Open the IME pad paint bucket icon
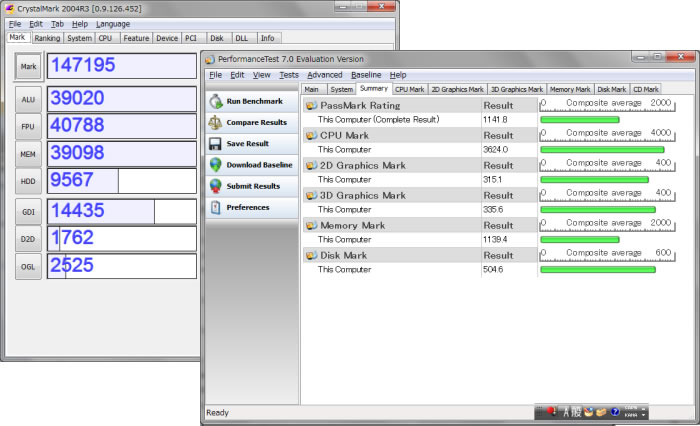Viewport: 700px width, 426px height. 588,412
